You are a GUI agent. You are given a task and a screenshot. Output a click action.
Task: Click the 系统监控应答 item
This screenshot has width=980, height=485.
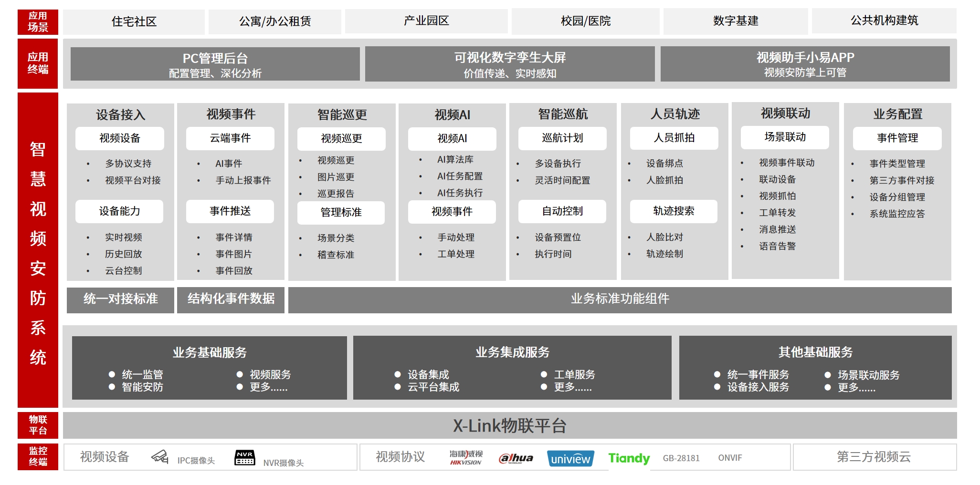click(x=897, y=214)
